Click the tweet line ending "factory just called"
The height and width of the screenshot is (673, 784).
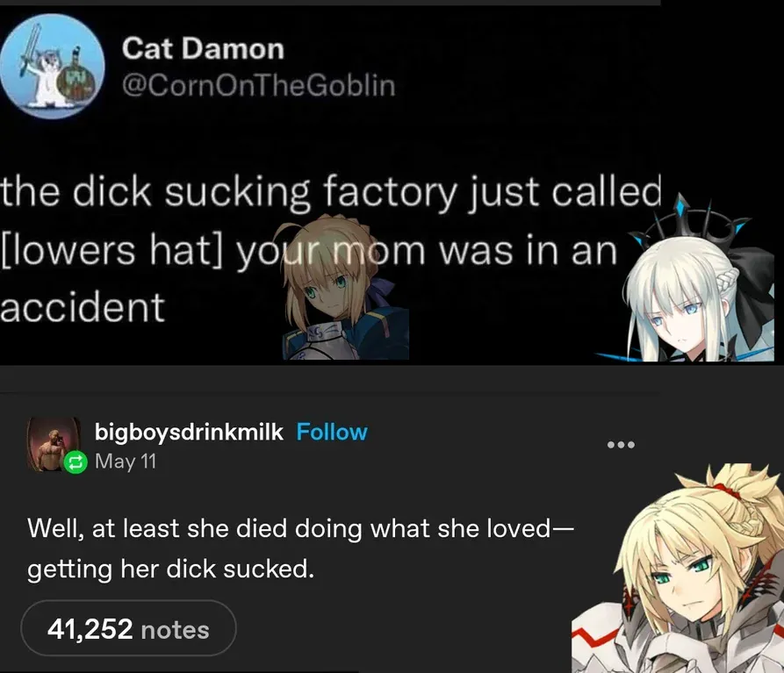331,192
